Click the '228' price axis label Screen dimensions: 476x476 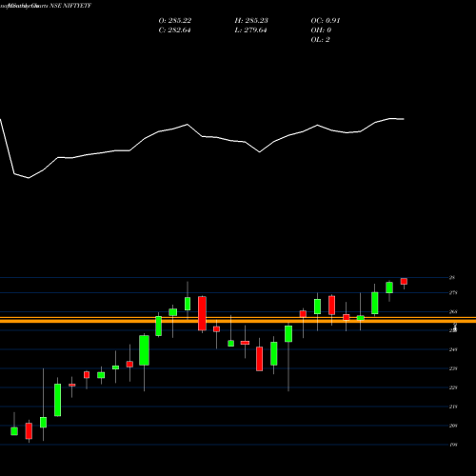(453, 387)
